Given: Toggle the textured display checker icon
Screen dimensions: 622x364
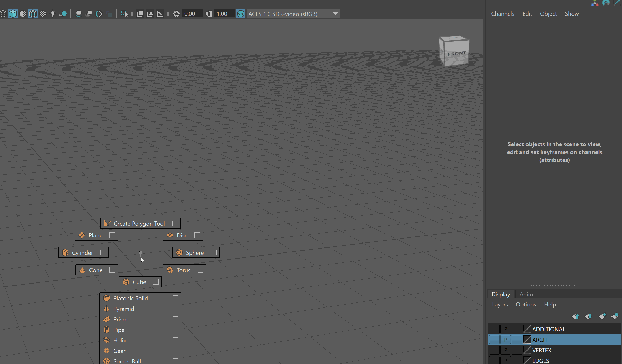Looking at the screenshot, I should pos(43,14).
